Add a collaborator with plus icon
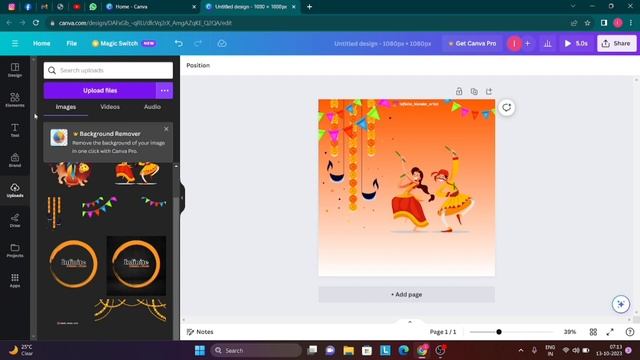Screen dimensions: 640x360 coord(527,43)
